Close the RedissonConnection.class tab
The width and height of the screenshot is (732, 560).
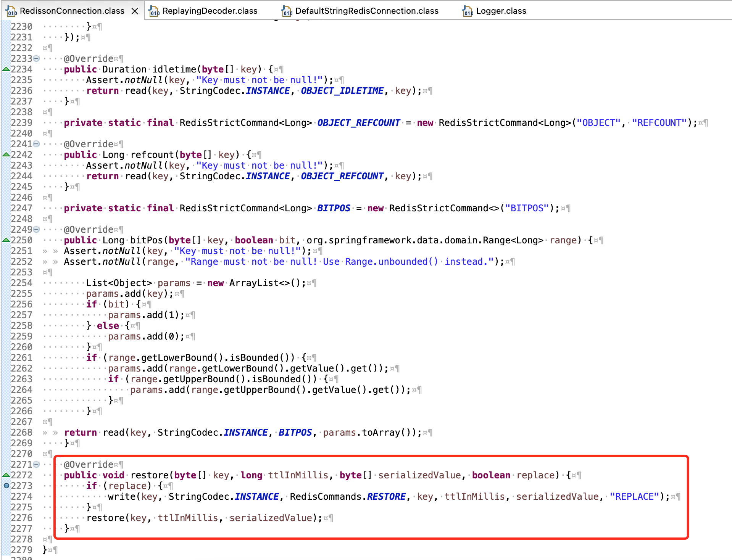(x=135, y=11)
